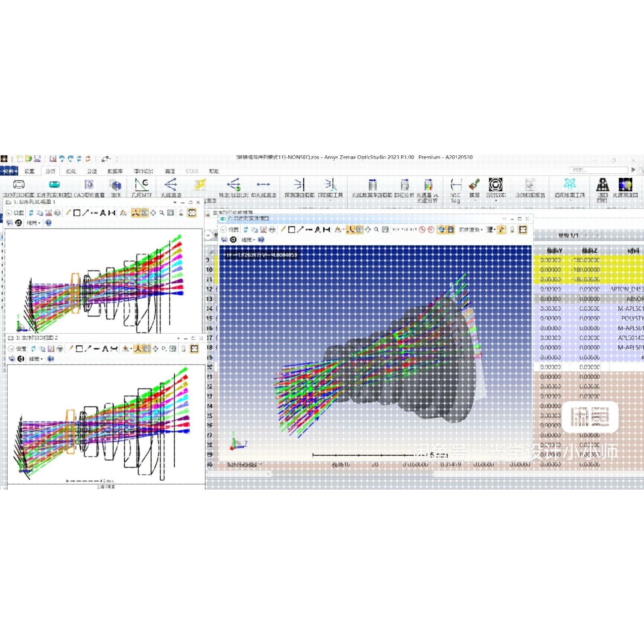Launch the Geometric MTF (几何MTF) analysis
Screen dimensions: 644x644
142,188
